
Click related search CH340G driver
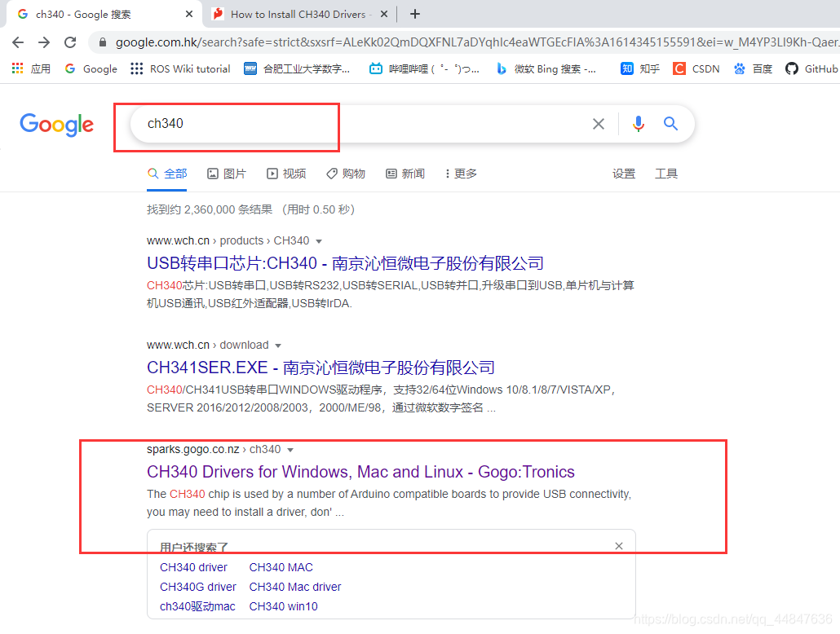coord(197,587)
